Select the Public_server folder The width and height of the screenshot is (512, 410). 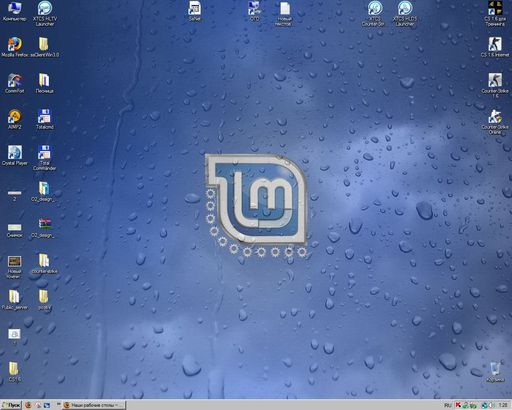pyautogui.click(x=14, y=300)
